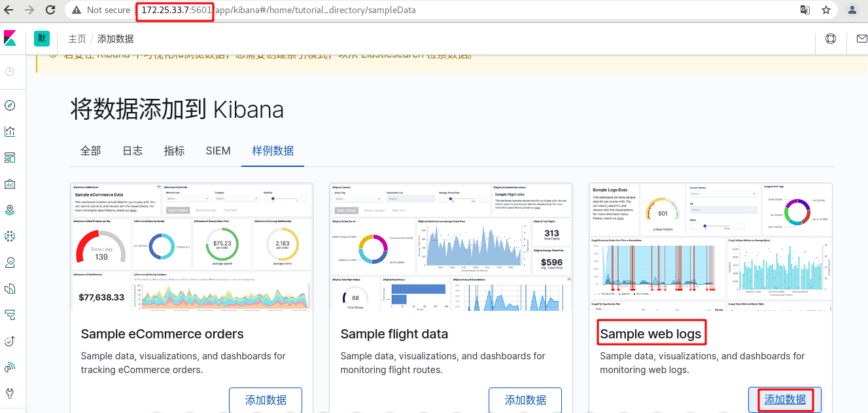
Task: Open Discover compass icon in sidebar
Action: click(10, 105)
